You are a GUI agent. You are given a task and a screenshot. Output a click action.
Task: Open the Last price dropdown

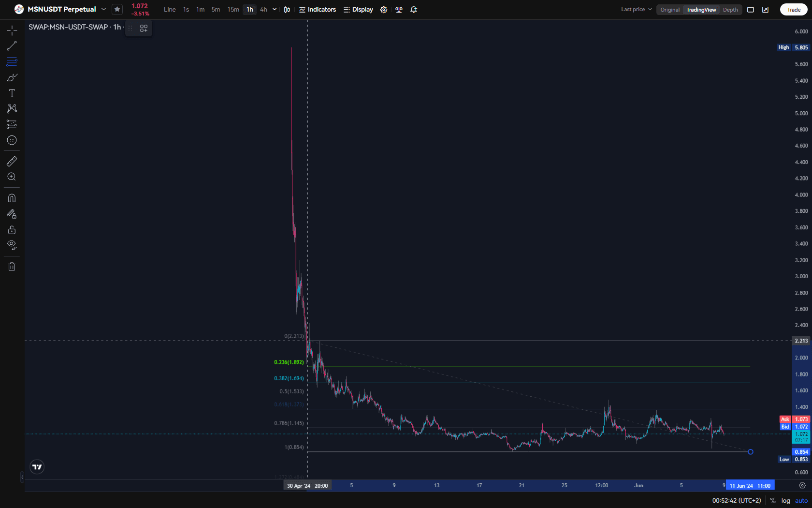637,10
